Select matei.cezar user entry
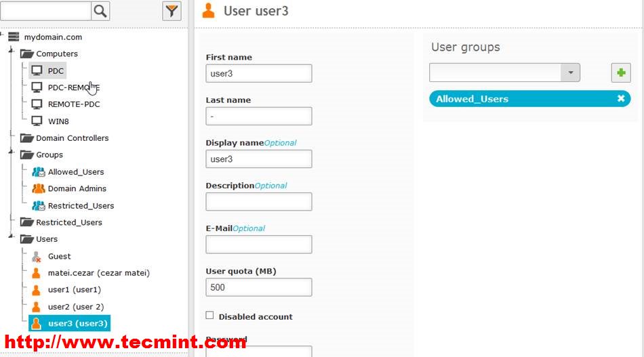 pos(98,273)
